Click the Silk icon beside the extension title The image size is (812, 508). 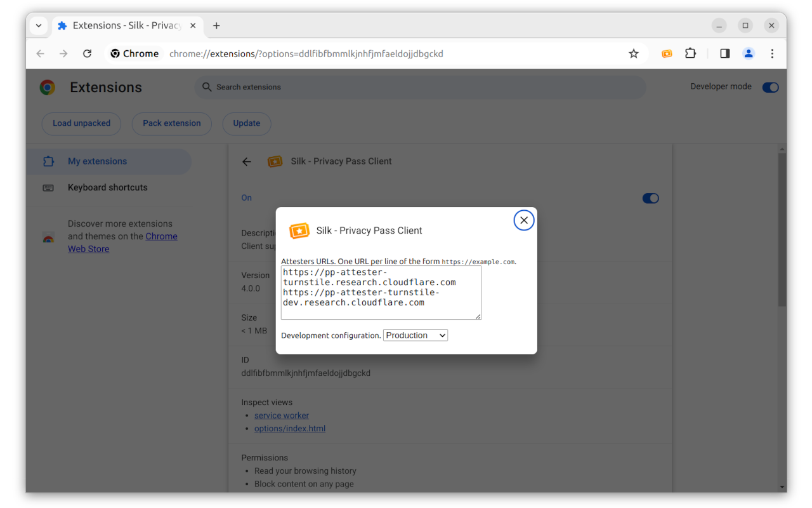(x=275, y=161)
